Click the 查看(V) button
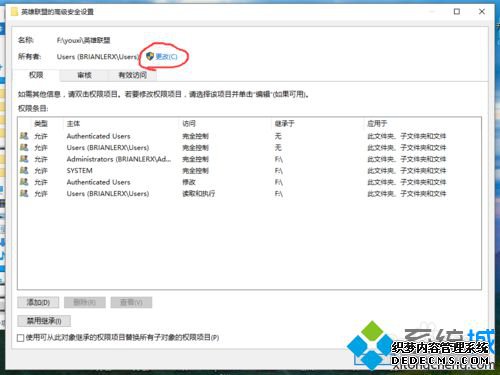The image size is (500, 375). coord(131,302)
